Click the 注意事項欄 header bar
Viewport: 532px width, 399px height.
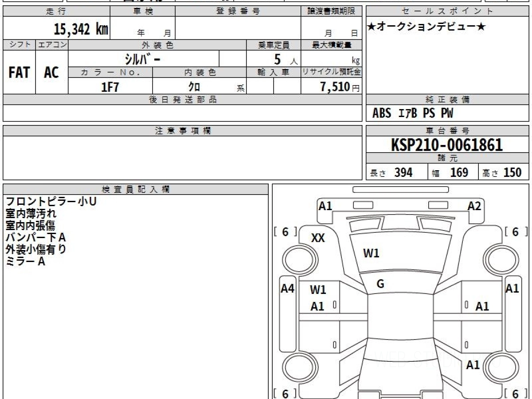tap(182, 131)
